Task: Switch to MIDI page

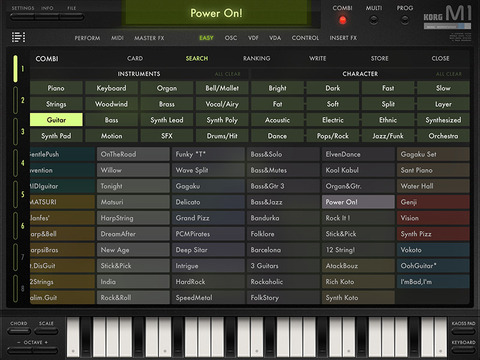Action: pyautogui.click(x=117, y=38)
